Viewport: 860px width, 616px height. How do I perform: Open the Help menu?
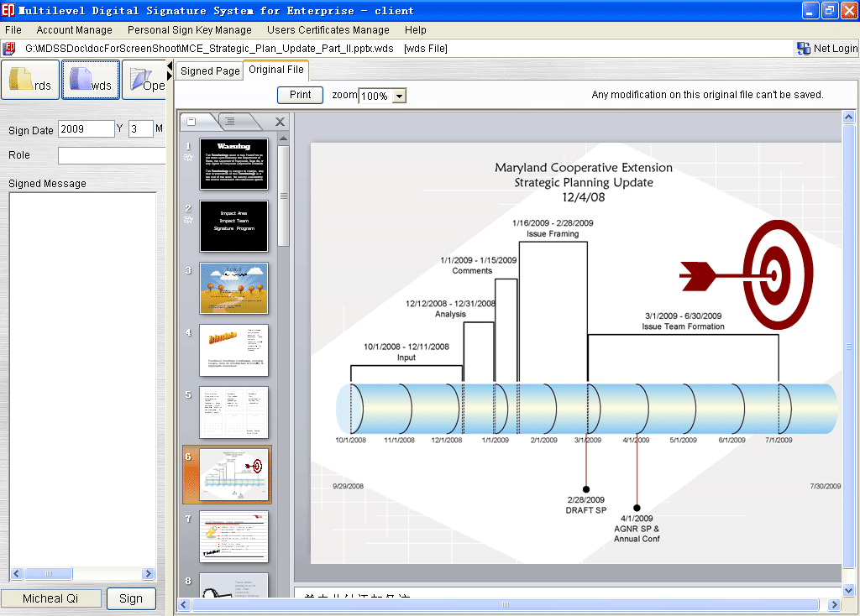415,29
